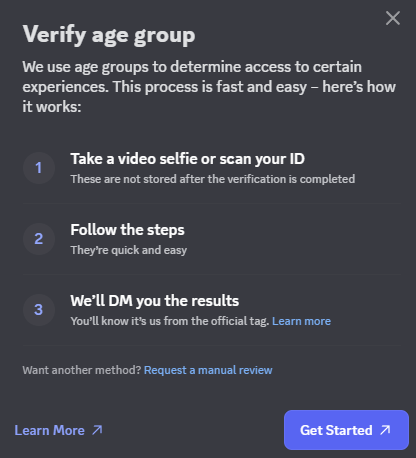
Task: Click the arrow icon beside Learn More
Action: [97, 430]
